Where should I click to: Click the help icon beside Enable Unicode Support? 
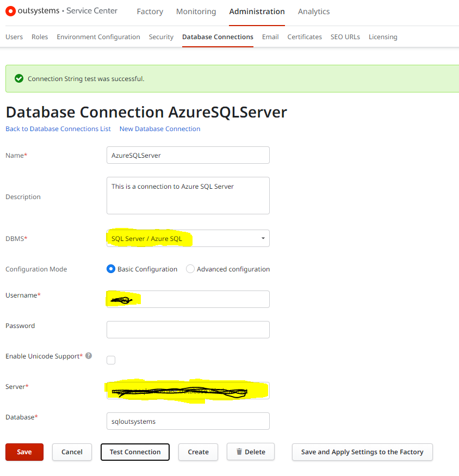tap(88, 355)
